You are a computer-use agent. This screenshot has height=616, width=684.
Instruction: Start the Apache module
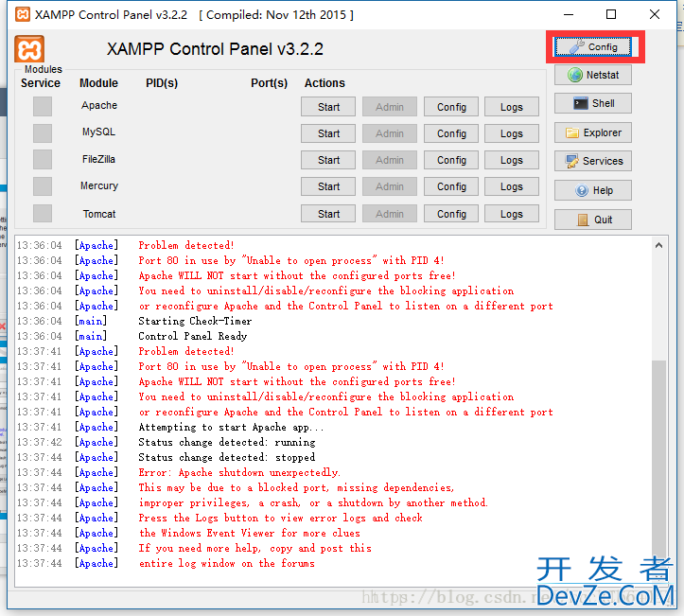328,107
